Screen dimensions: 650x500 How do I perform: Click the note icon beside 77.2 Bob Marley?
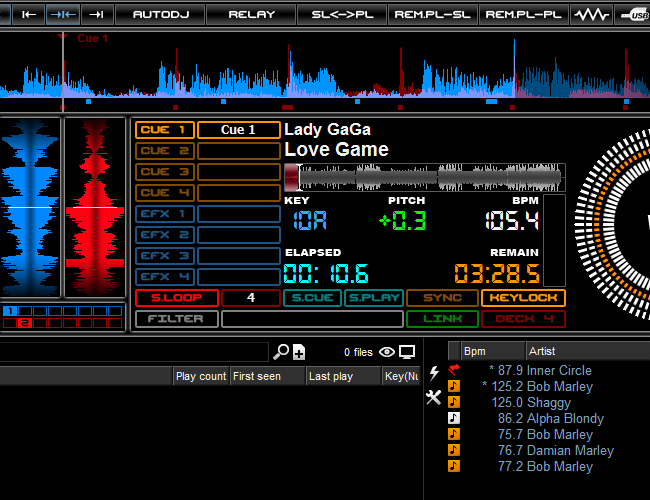click(x=454, y=466)
